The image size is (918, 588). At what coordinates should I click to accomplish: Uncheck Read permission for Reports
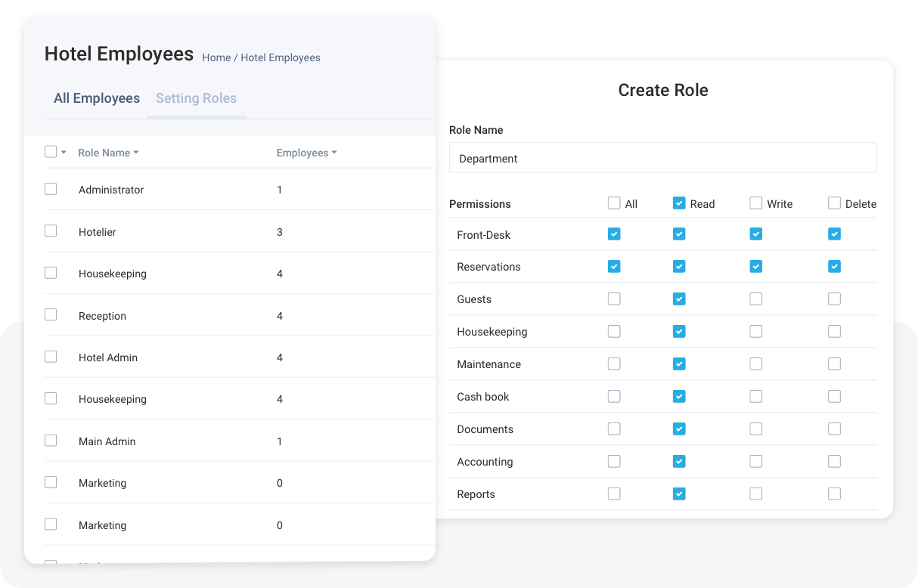679,494
